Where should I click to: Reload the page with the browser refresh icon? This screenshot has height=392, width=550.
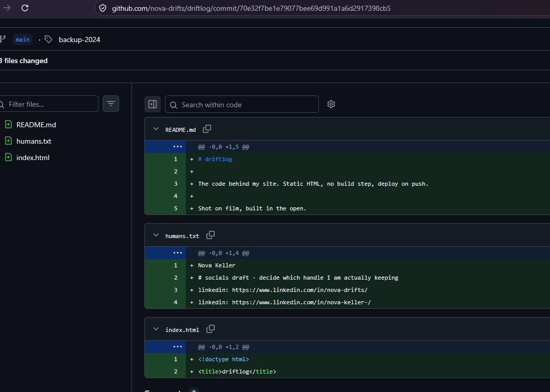point(25,8)
